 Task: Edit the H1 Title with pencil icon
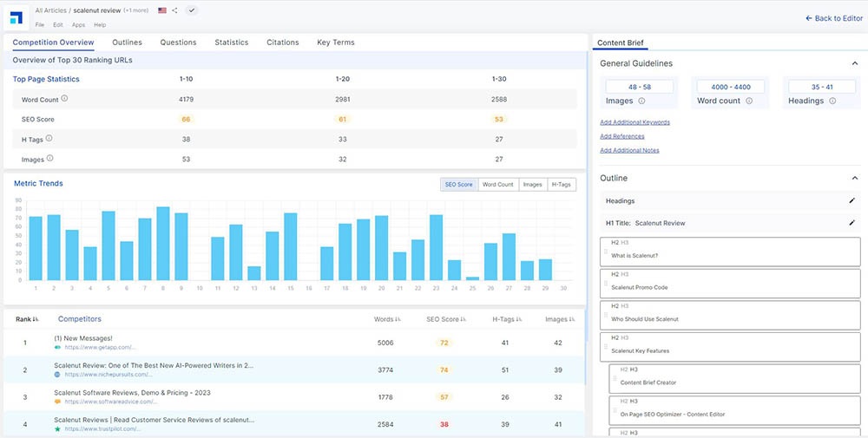[852, 223]
